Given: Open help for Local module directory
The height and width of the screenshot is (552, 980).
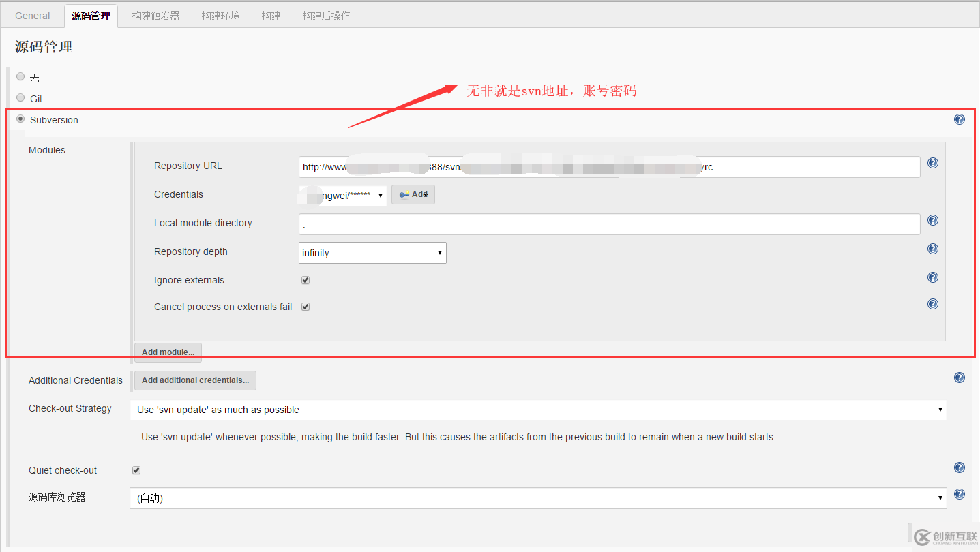Looking at the screenshot, I should pyautogui.click(x=933, y=220).
